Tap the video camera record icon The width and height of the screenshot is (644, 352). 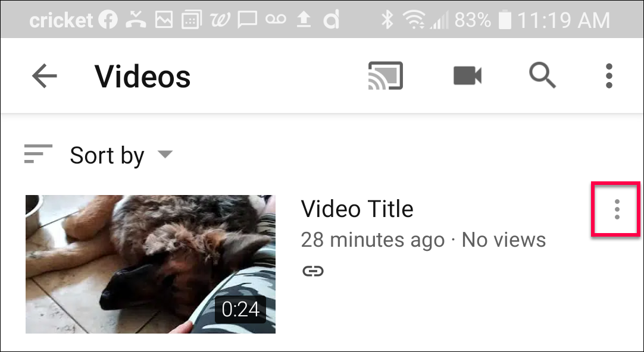tap(467, 76)
